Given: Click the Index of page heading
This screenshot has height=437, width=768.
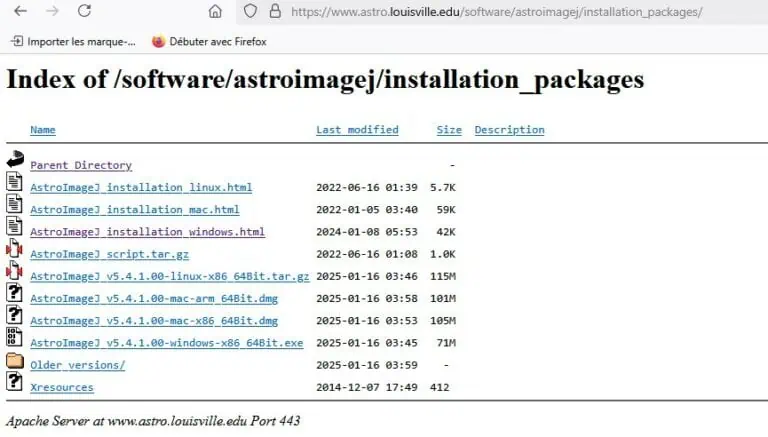Looking at the screenshot, I should point(325,80).
